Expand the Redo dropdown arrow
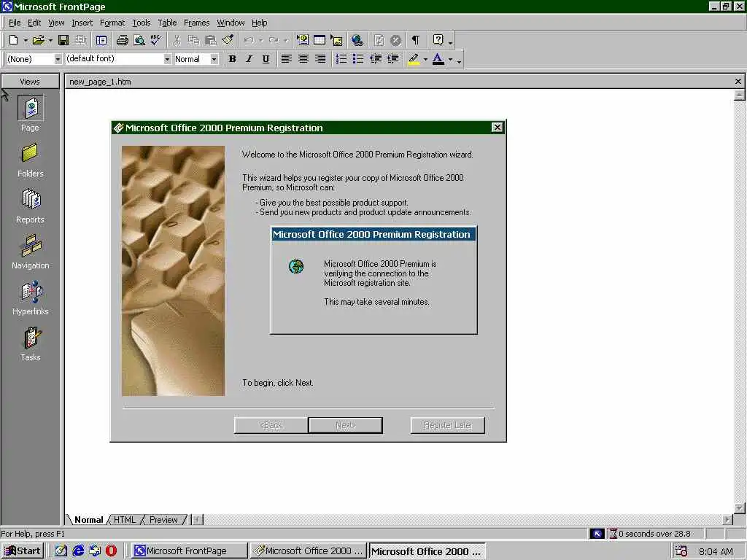Viewport: 747px width, 560px height. 286,41
